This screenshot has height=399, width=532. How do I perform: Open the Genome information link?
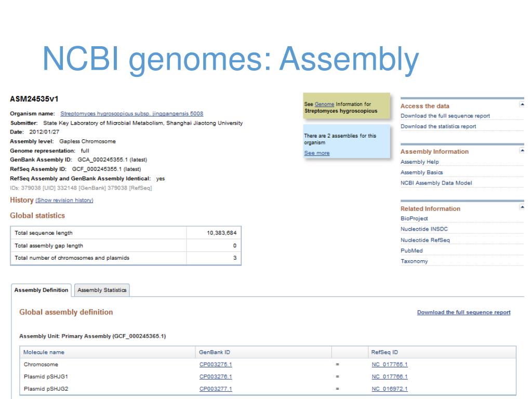[324, 104]
